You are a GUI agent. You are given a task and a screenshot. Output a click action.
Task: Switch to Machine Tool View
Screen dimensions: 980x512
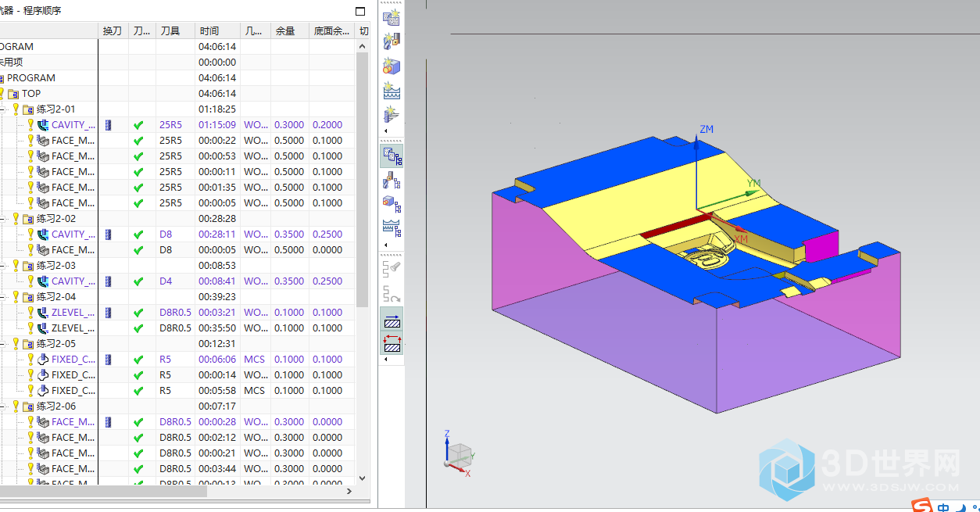(392, 181)
